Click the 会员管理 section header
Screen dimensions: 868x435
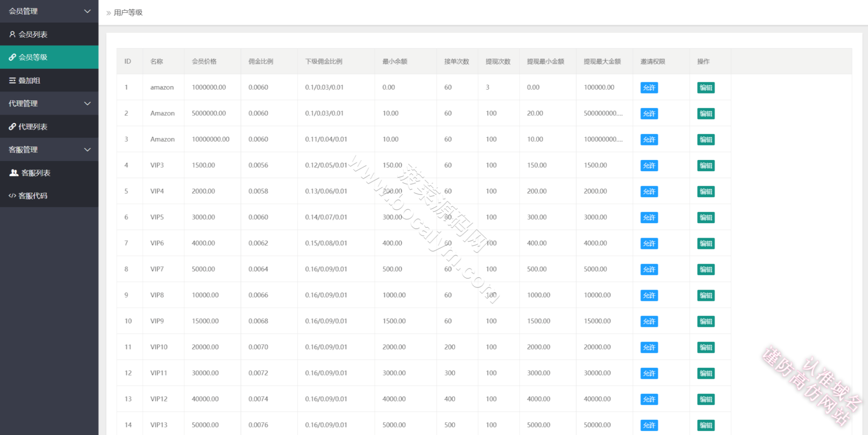(x=49, y=11)
